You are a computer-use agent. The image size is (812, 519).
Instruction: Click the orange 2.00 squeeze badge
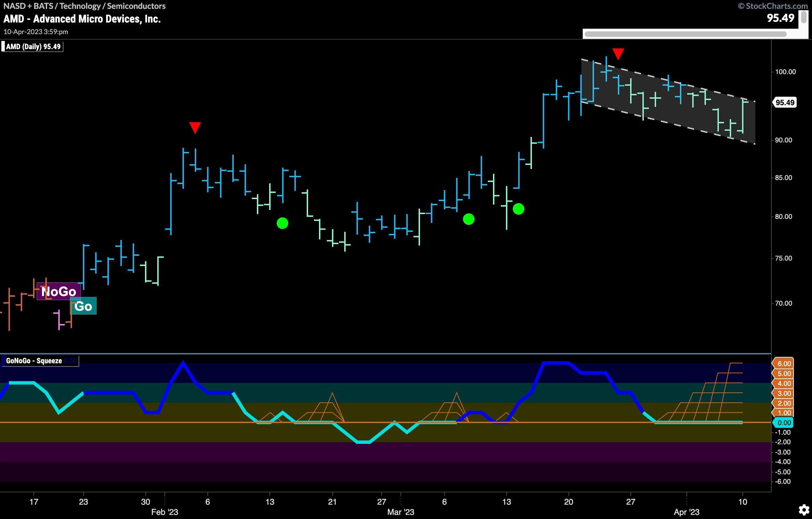[784, 403]
